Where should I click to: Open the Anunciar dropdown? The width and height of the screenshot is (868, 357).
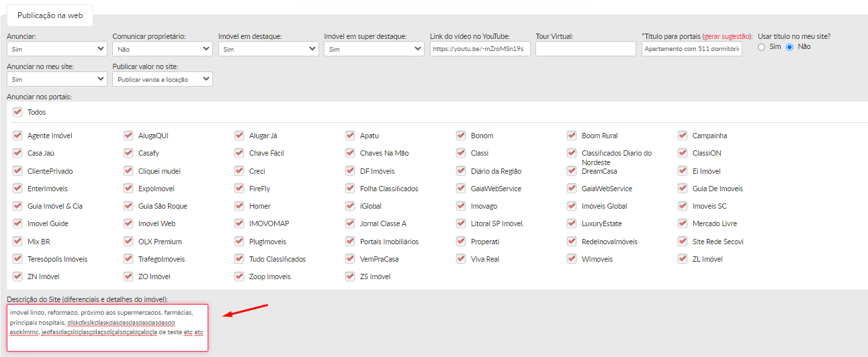point(56,49)
